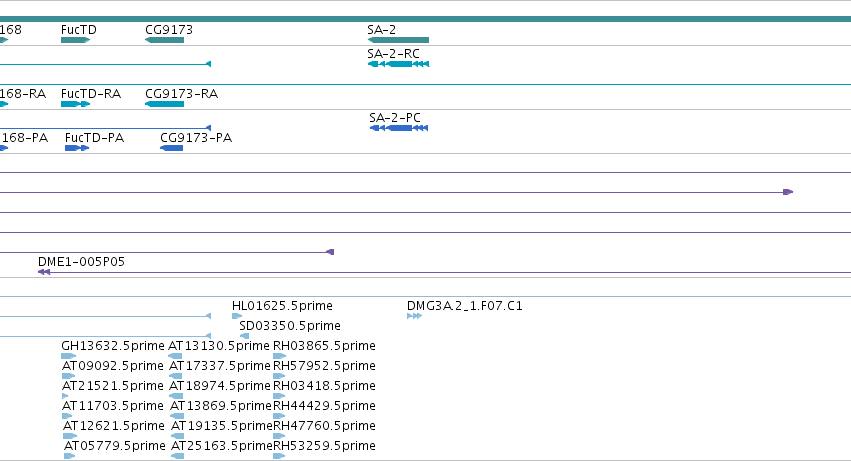Select the RH47760.5prime EST label
The width and height of the screenshot is (851, 461).
click(x=324, y=426)
